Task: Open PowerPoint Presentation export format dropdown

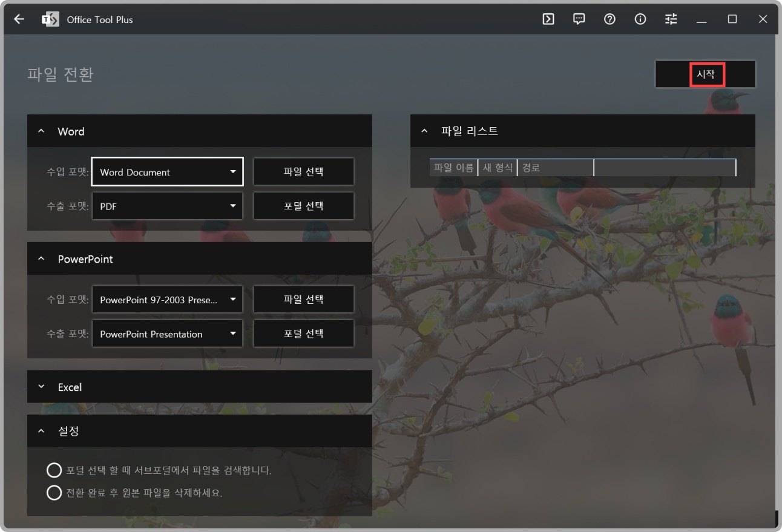Action: click(x=168, y=334)
